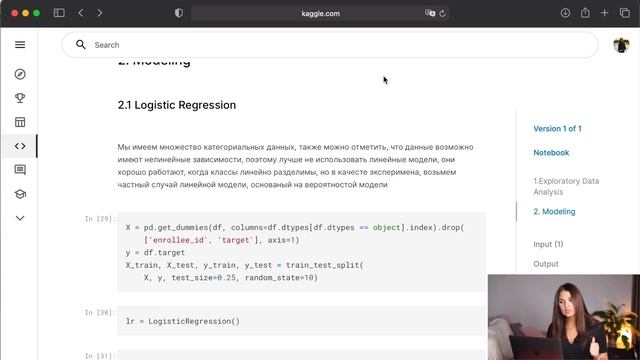Screen dimensions: 640x360
Task: Toggle Safari sidebar panel
Action: (59, 13)
